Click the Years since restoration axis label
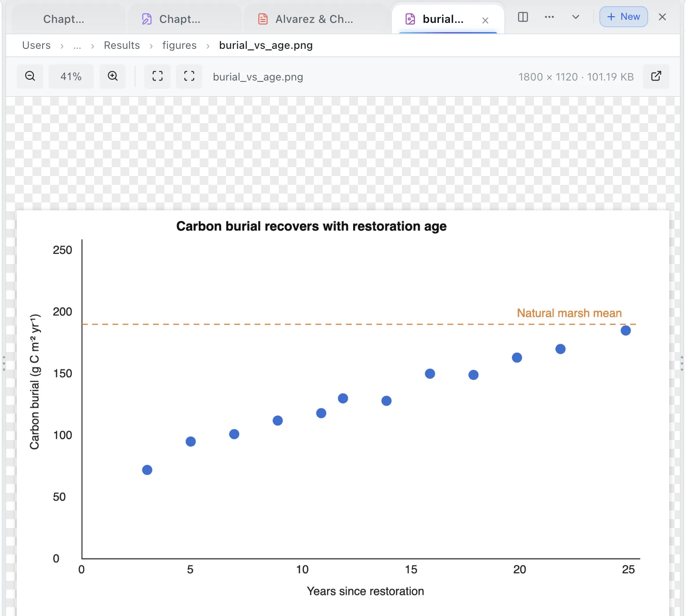The height and width of the screenshot is (616, 686). [x=365, y=591]
